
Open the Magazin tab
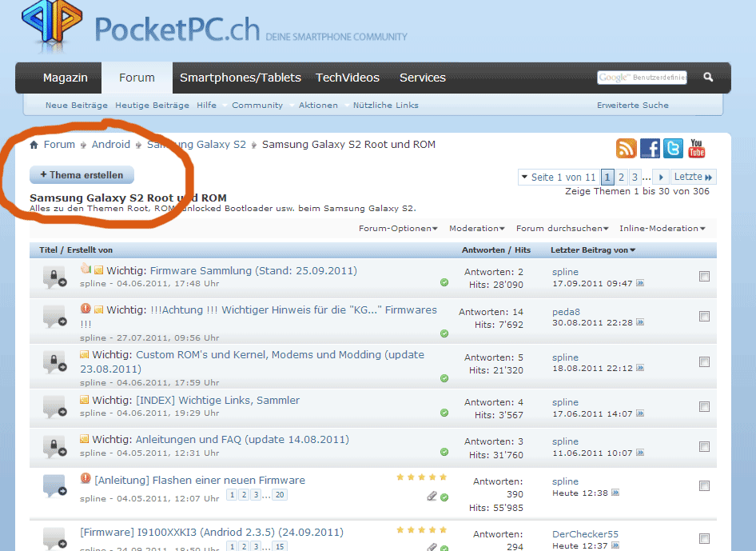tap(65, 78)
